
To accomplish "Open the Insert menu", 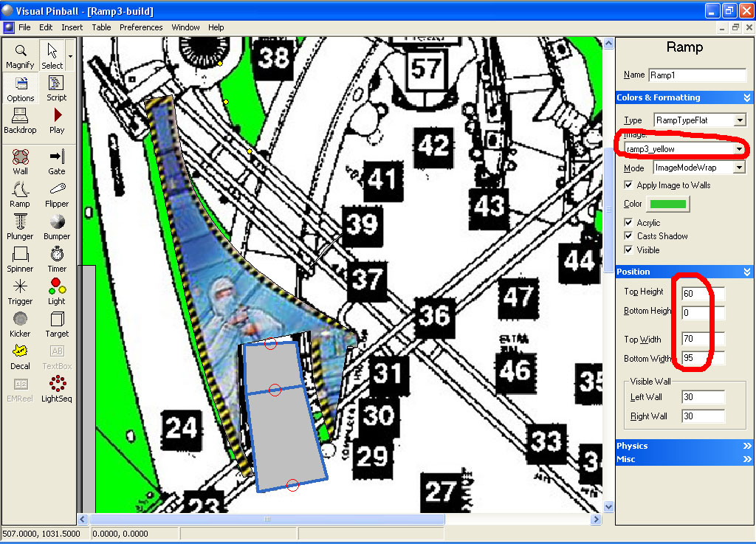I will click(72, 27).
